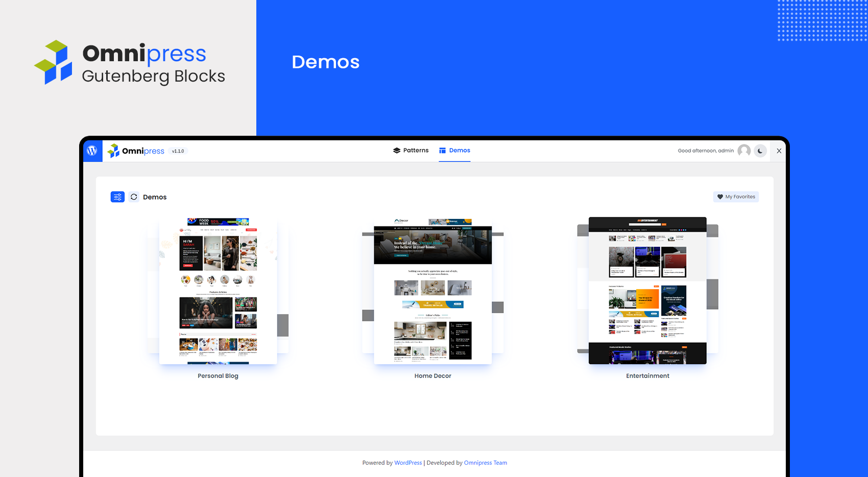Select the Demos tab
Image resolution: width=868 pixels, height=477 pixels.
(x=454, y=150)
